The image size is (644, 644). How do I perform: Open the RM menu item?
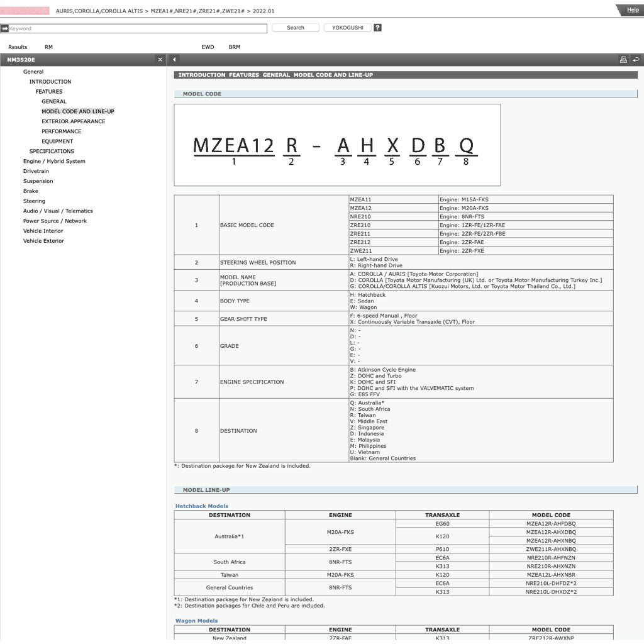coord(48,47)
